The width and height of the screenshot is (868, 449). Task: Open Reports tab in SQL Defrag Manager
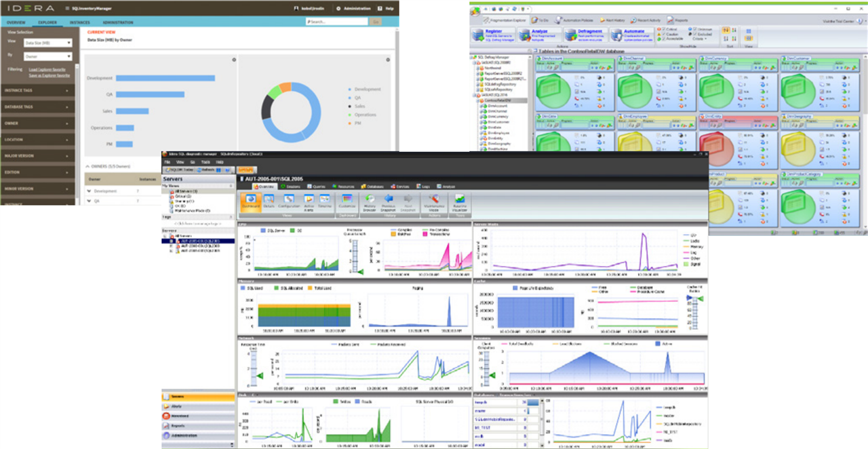point(677,20)
